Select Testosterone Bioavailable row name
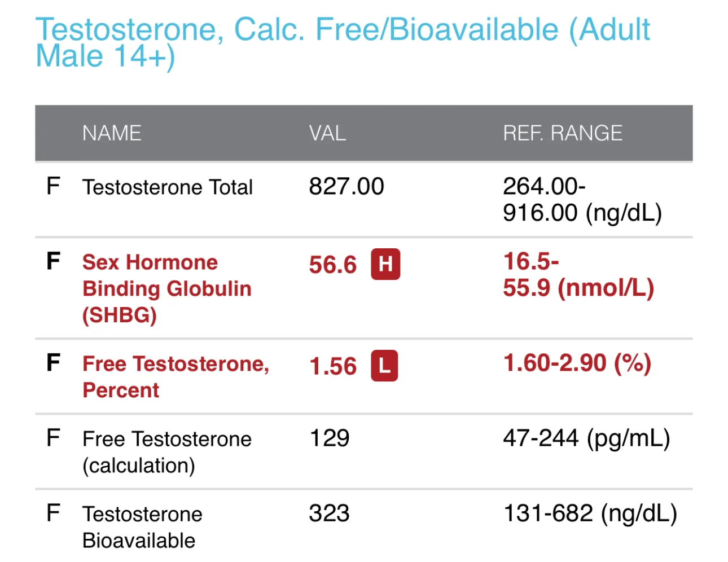 point(142,527)
